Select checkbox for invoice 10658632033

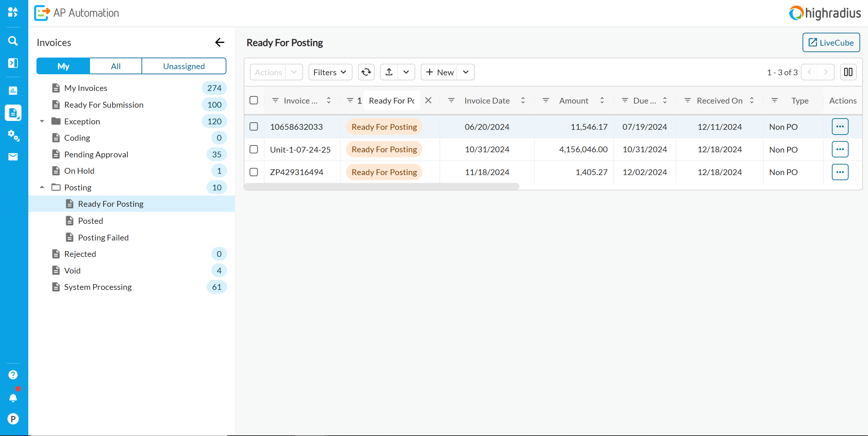[x=254, y=127]
